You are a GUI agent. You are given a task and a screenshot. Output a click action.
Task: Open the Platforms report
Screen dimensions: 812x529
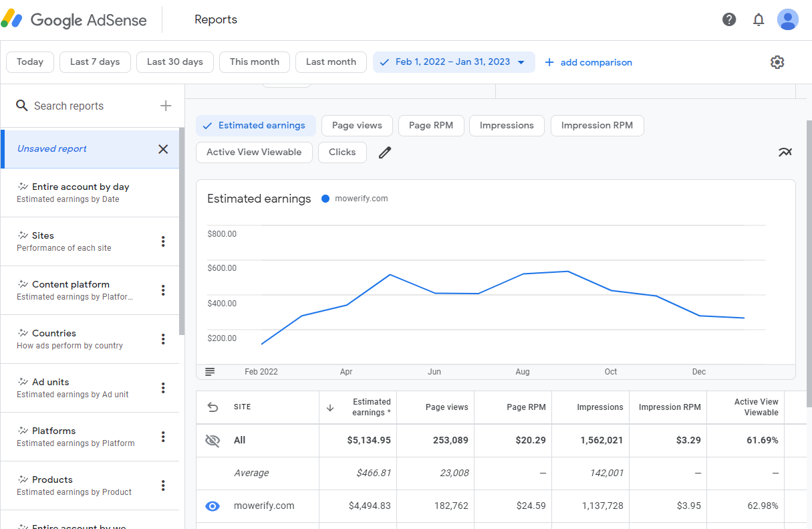point(90,437)
